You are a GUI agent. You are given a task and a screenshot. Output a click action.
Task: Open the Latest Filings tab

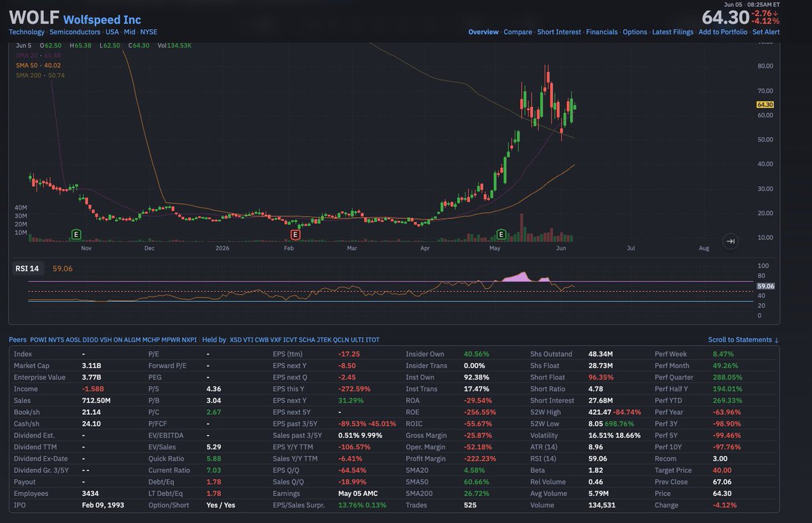click(x=673, y=32)
